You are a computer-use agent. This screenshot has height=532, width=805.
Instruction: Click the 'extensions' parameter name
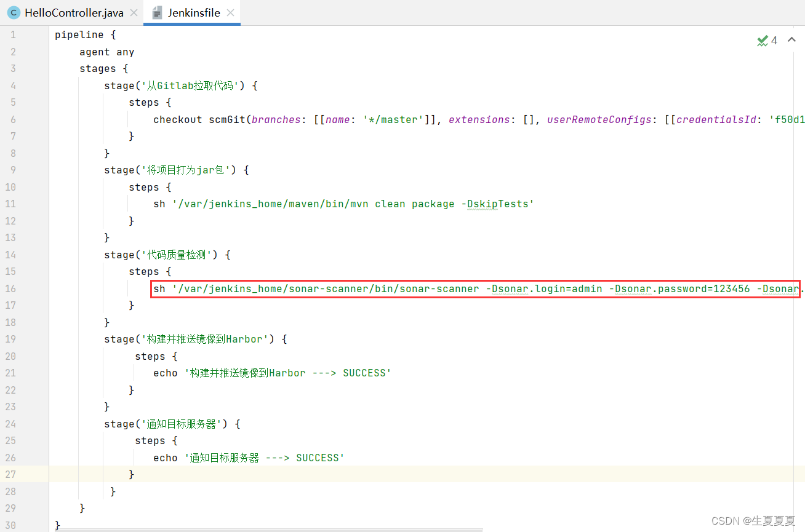click(479, 120)
